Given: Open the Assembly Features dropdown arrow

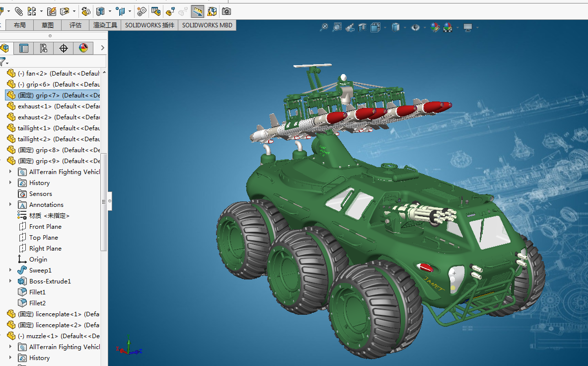Looking at the screenshot, I should coord(110,11).
